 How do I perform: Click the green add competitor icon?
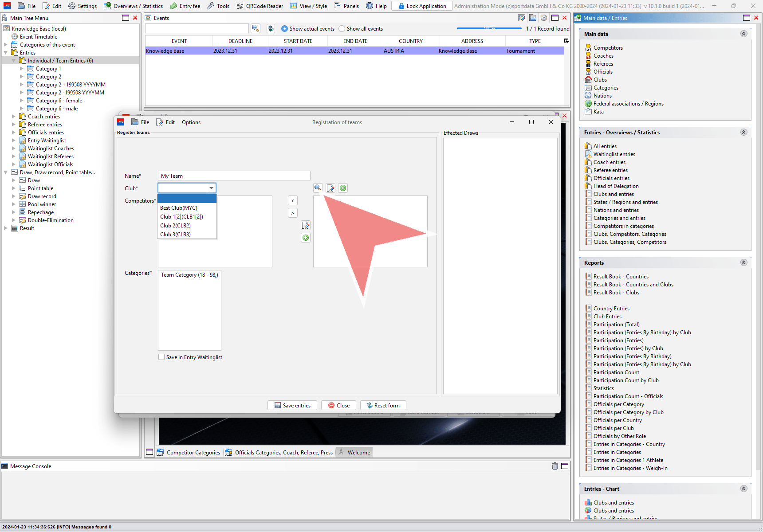306,238
